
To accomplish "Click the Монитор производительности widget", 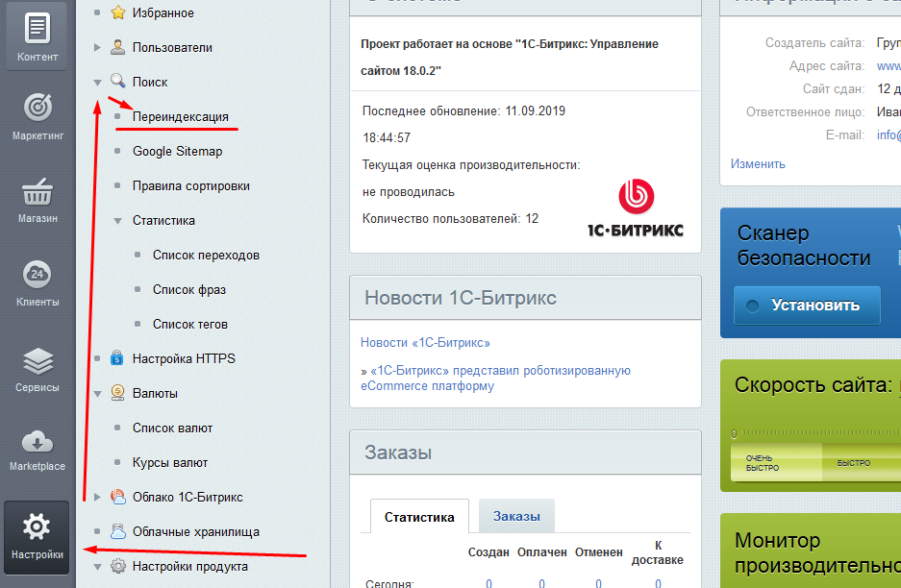I will [x=811, y=551].
